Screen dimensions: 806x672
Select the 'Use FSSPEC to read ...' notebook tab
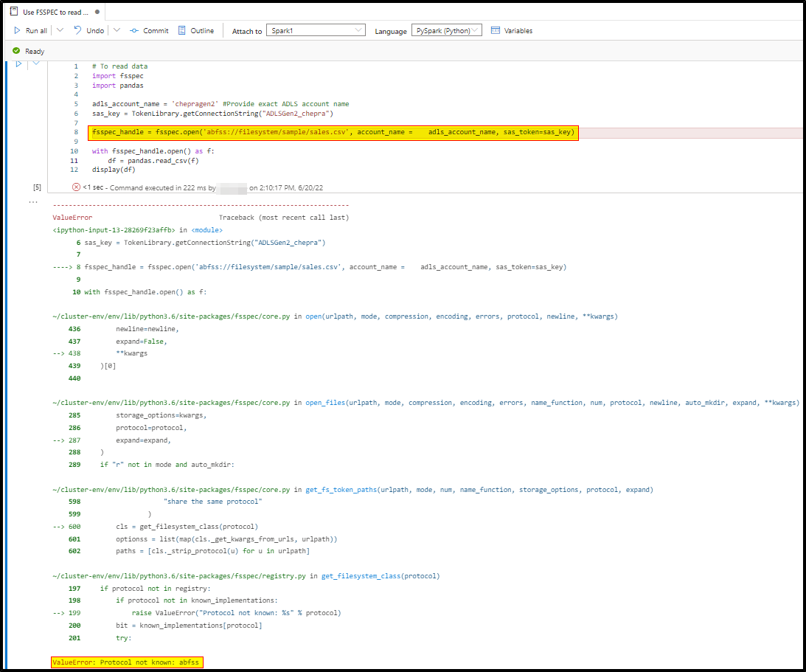coord(55,12)
